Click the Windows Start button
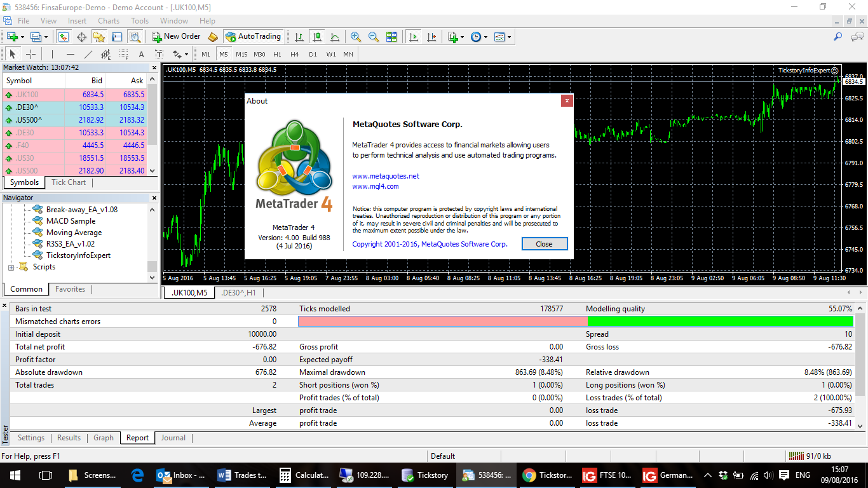The width and height of the screenshot is (868, 488). point(15,475)
